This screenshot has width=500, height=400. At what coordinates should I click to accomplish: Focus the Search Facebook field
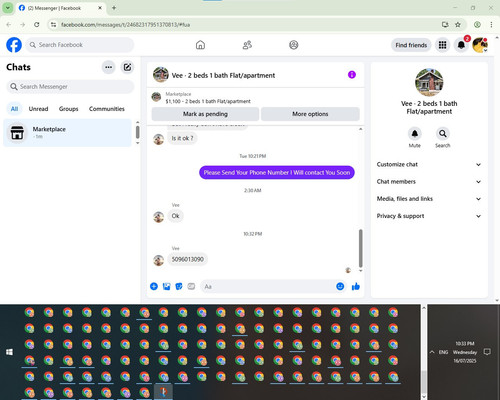tap(80, 45)
